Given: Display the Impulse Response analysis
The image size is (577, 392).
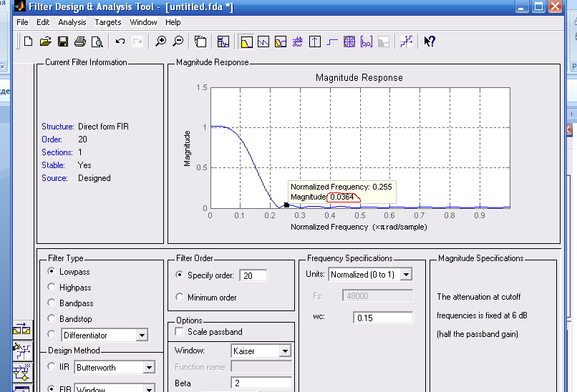Looking at the screenshot, I should (316, 41).
